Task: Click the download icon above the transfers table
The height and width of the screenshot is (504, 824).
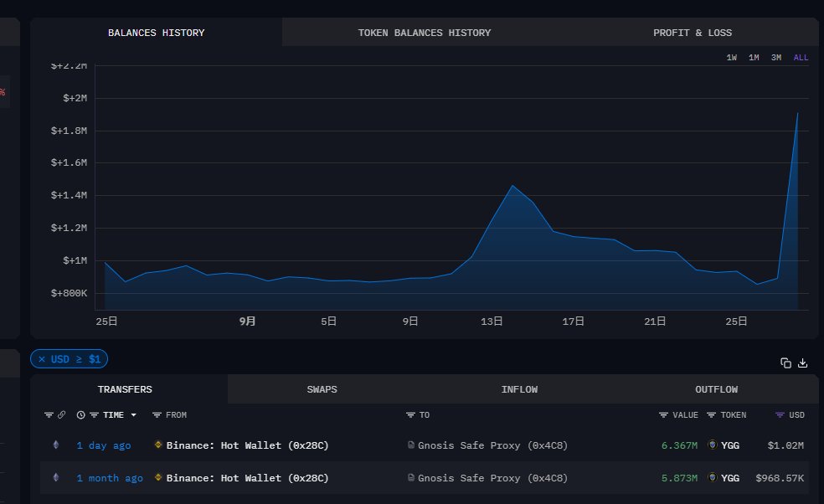Action: click(x=803, y=363)
